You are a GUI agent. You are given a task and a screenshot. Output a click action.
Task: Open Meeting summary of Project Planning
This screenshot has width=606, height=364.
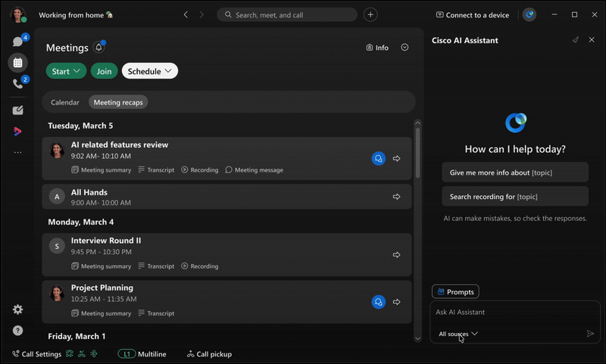[102, 313]
